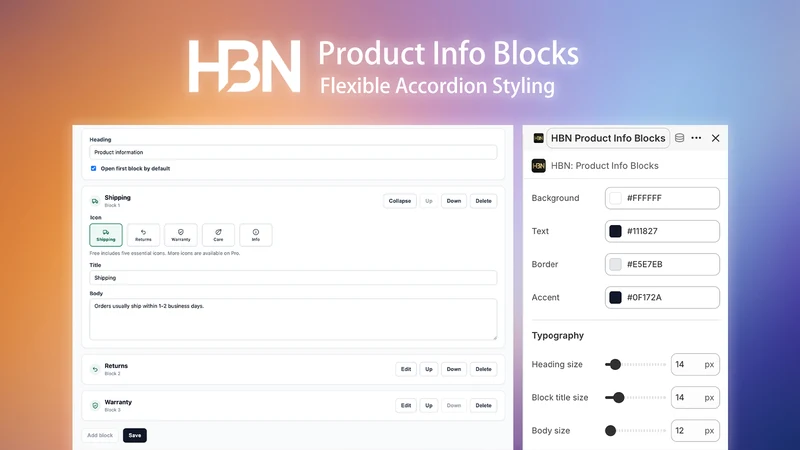Open the Accent color swatch
The image size is (800, 450).
tap(615, 297)
